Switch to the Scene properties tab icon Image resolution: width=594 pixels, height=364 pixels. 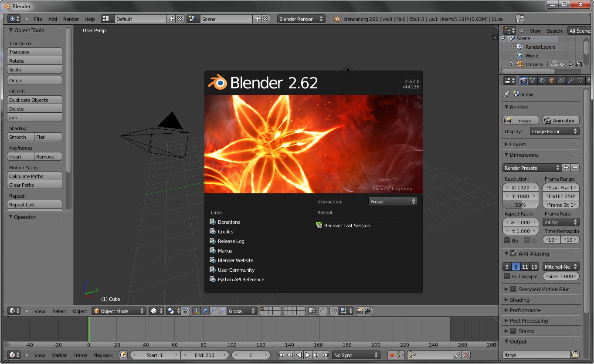(x=533, y=81)
